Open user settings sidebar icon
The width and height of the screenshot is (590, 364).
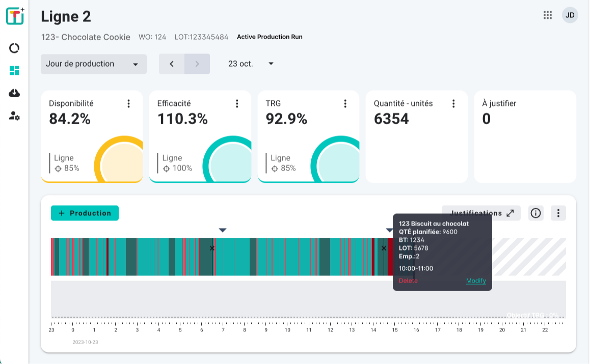[x=14, y=116]
